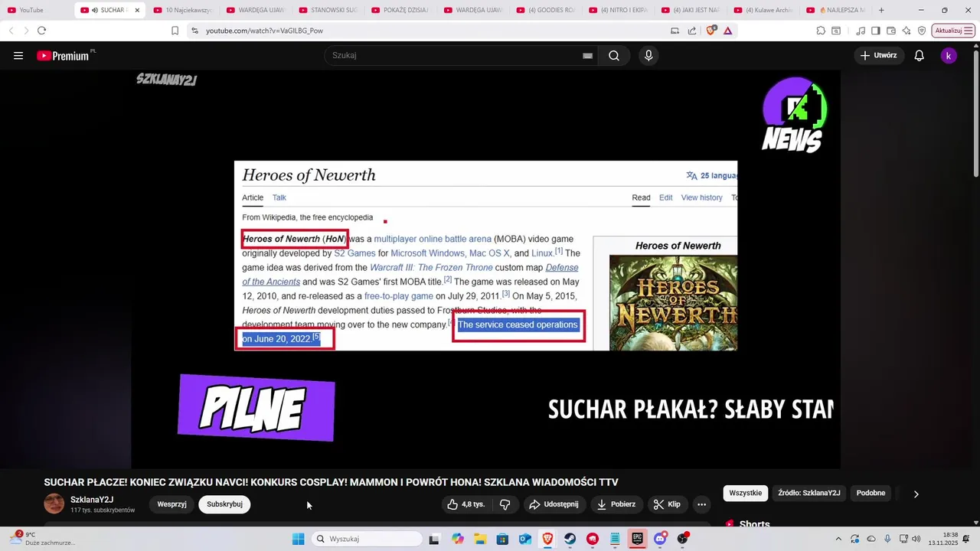The height and width of the screenshot is (551, 980).
Task: Like the video with 4,8 tys. thumbs up
Action: 466,504
